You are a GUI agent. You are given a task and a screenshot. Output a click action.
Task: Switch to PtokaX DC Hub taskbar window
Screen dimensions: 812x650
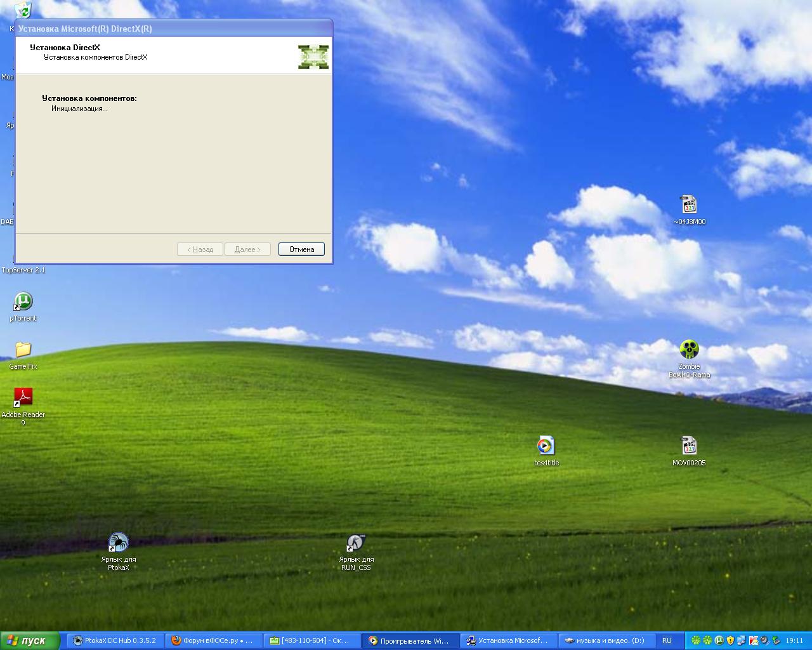[114, 640]
